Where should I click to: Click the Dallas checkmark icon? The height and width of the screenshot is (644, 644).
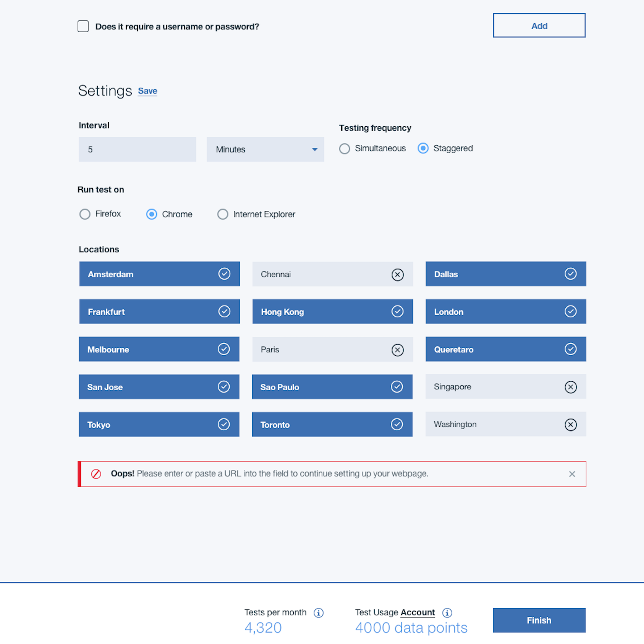coord(571,274)
